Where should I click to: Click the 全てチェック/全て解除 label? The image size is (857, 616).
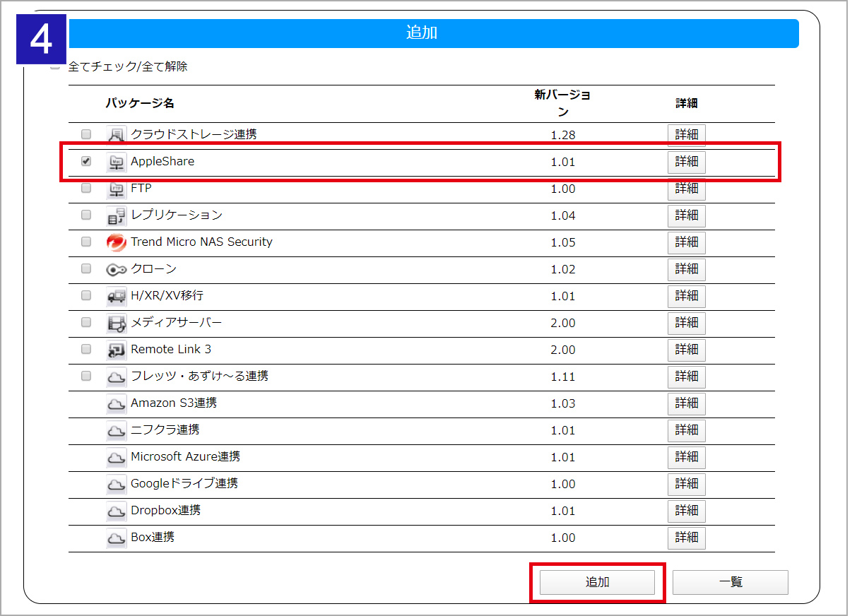(128, 67)
